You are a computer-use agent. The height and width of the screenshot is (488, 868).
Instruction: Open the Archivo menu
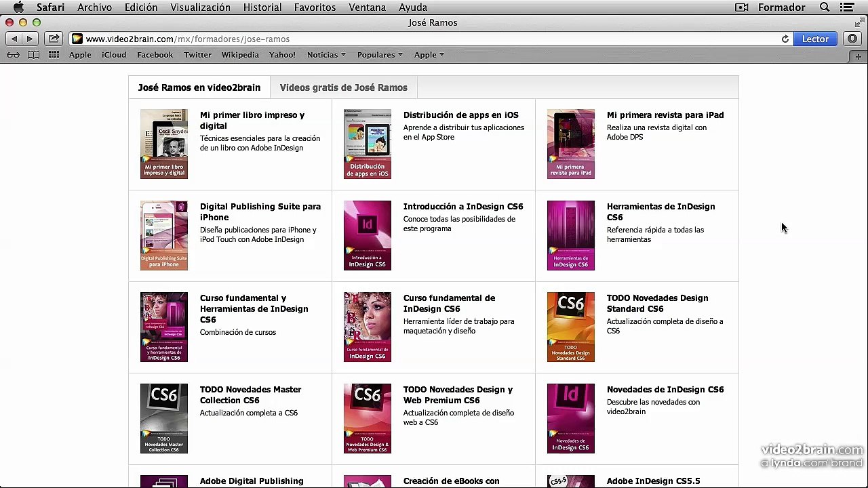(94, 7)
